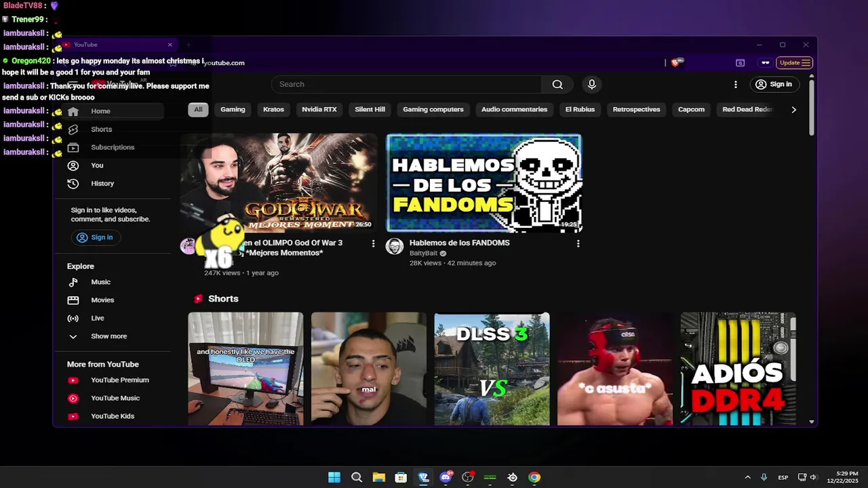Open the DLSS 3 VS short
This screenshot has width=868, height=488.
pos(492,369)
